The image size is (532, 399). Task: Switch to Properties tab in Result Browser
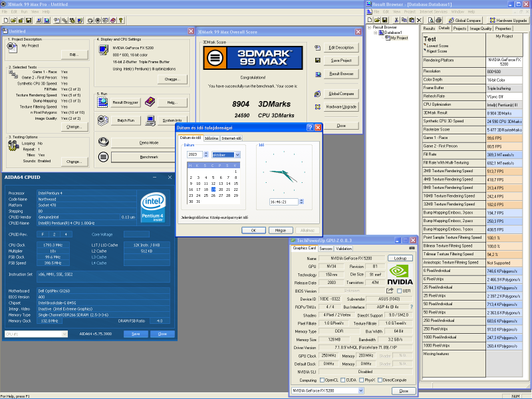click(503, 29)
